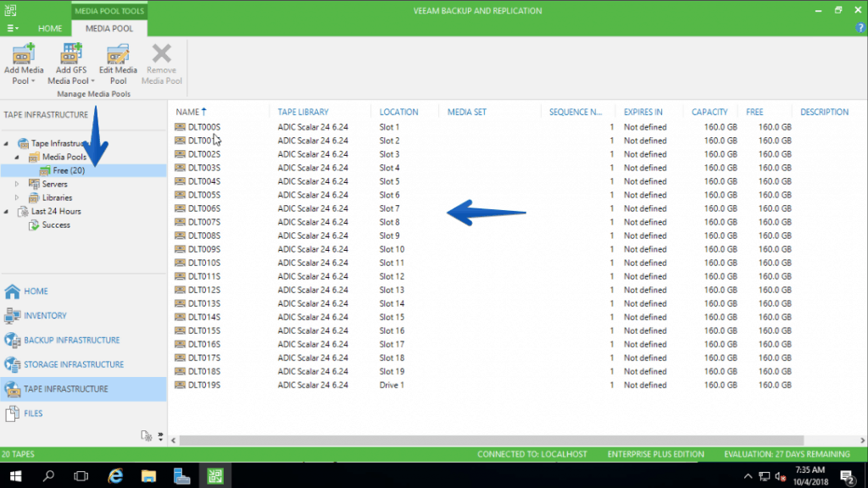
Task: Sort by the TAPE LIBRARY column header
Action: [303, 112]
